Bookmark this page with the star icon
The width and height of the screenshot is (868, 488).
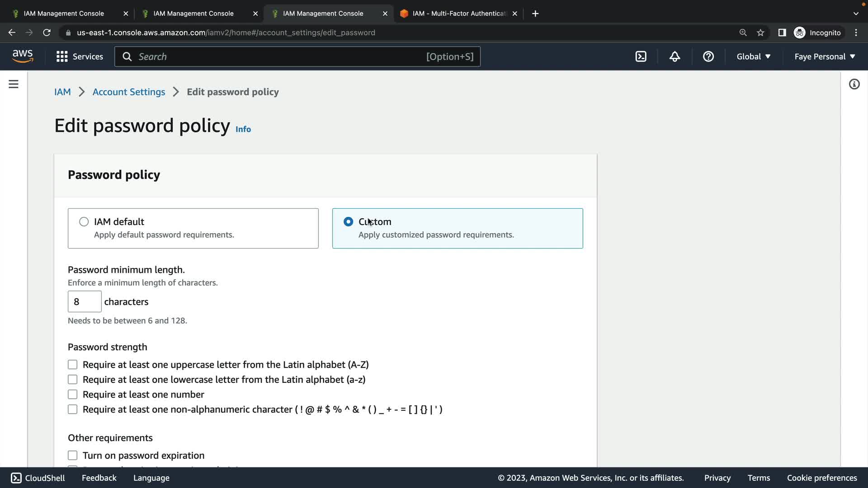[x=760, y=33]
